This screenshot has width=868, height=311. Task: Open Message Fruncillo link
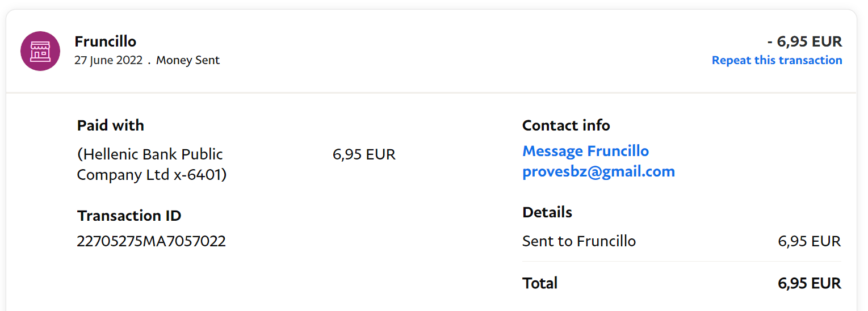pyautogui.click(x=585, y=151)
